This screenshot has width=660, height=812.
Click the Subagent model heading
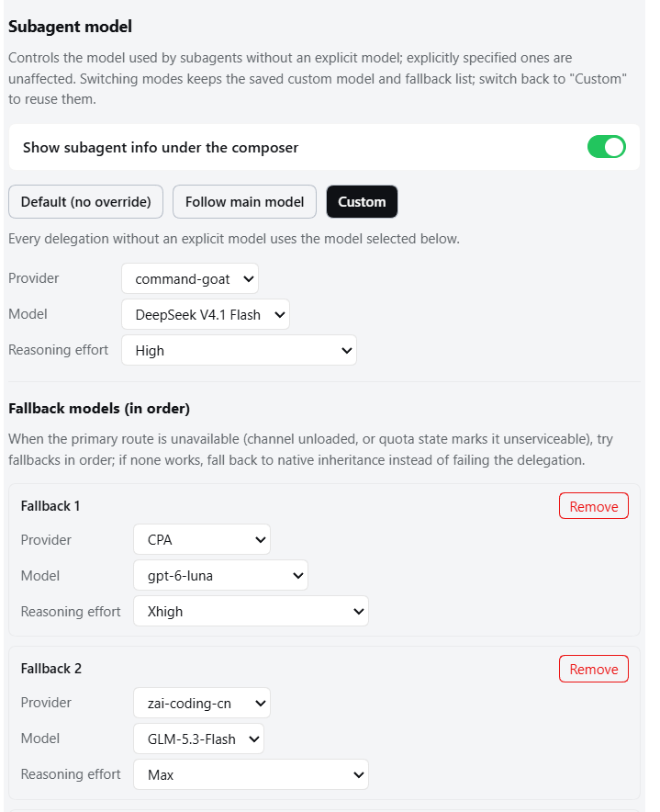point(70,27)
